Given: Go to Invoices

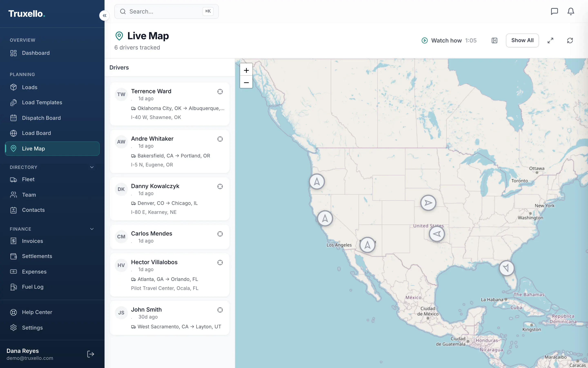Looking at the screenshot, I should 52,241.
